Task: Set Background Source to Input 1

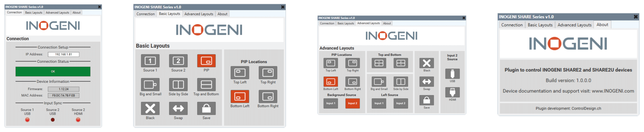Action: point(331,103)
